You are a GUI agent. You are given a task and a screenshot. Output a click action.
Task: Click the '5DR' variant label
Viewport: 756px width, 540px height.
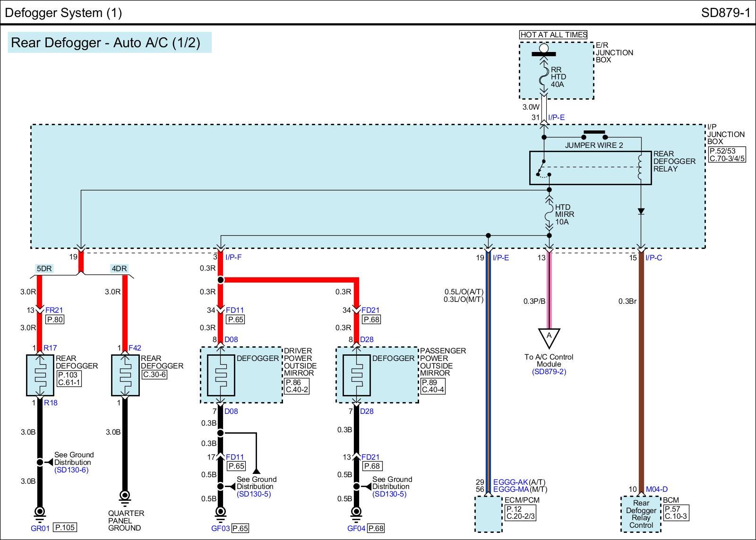tap(44, 268)
